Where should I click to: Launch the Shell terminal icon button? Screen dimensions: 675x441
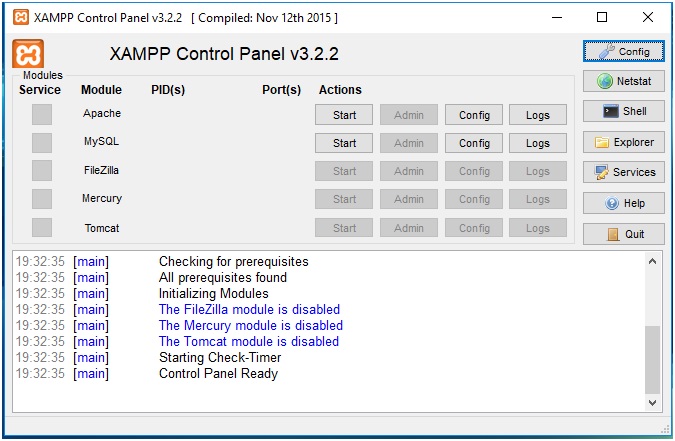tap(624, 111)
